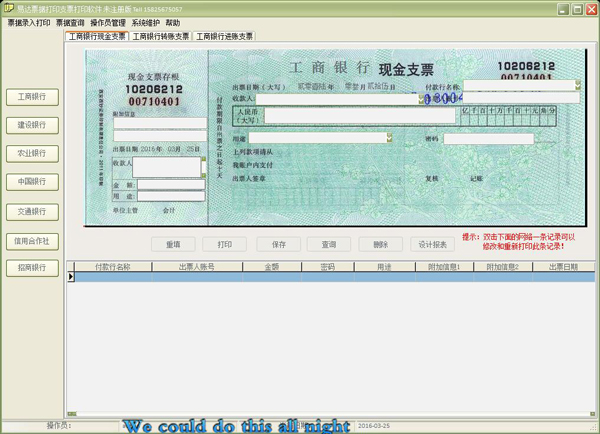
Task: Select 农业银行 in the sidebar
Action: [32, 153]
